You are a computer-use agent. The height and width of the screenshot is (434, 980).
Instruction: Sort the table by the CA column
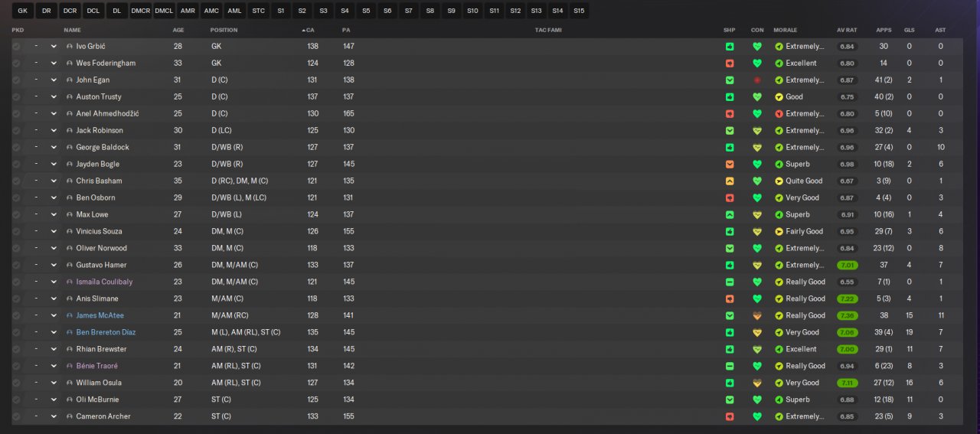click(x=309, y=30)
